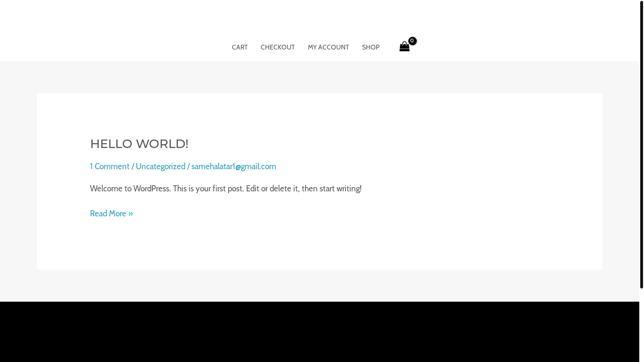Open the Cart menu item

coord(239,47)
